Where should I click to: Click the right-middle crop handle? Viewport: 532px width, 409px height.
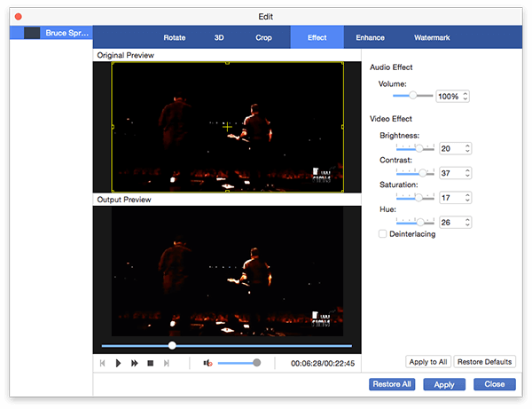click(x=342, y=127)
